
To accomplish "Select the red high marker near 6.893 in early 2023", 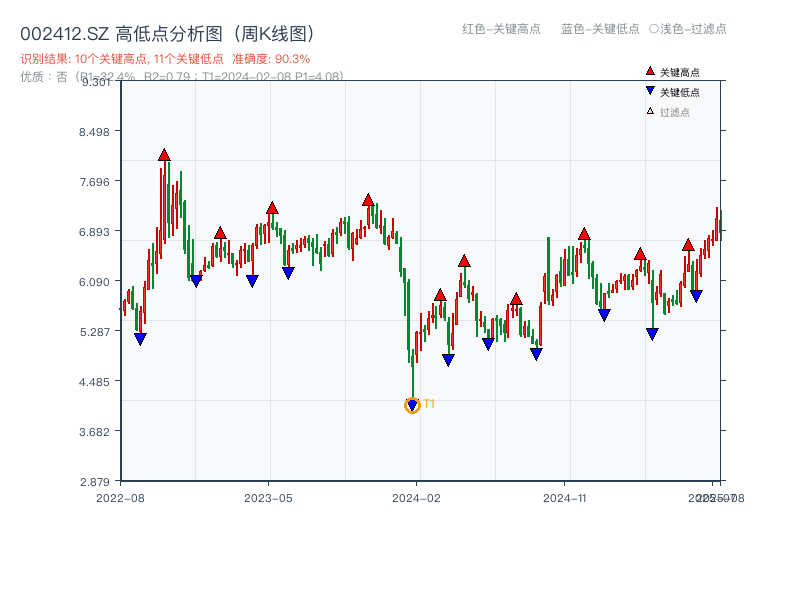I will (220, 233).
